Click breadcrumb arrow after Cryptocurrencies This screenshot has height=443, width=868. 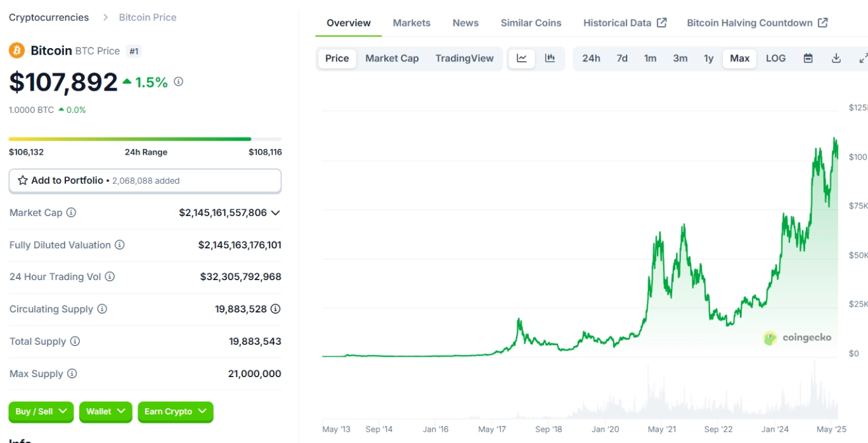[105, 18]
